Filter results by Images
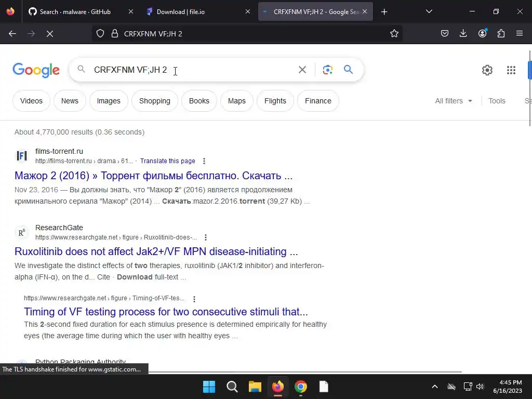 tap(109, 101)
